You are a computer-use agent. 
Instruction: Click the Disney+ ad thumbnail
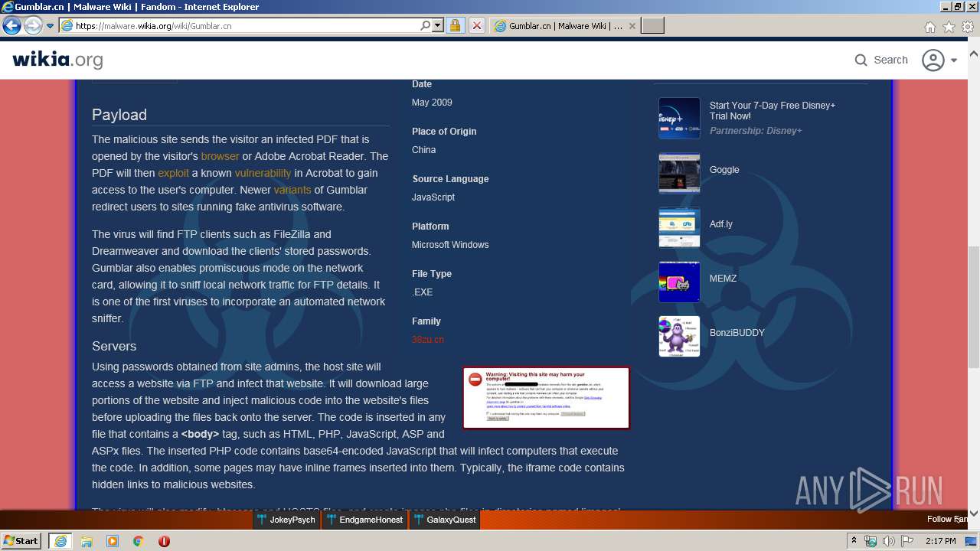coord(679,118)
